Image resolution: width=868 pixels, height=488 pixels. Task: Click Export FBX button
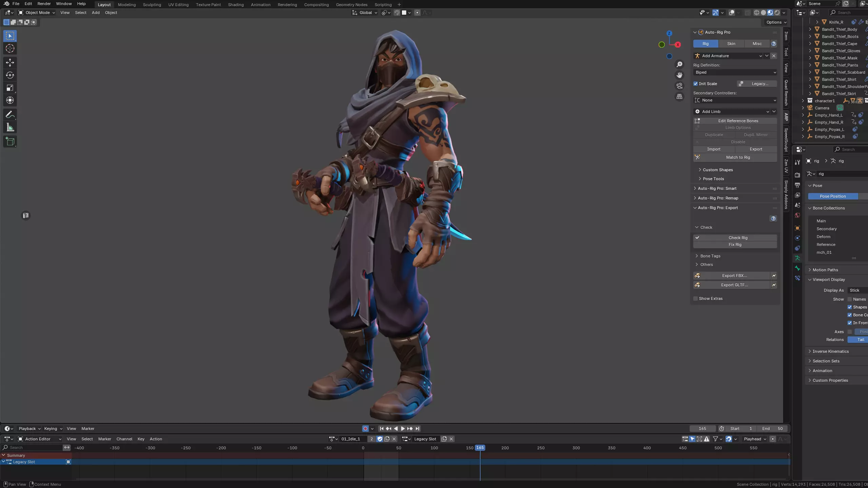coord(732,276)
